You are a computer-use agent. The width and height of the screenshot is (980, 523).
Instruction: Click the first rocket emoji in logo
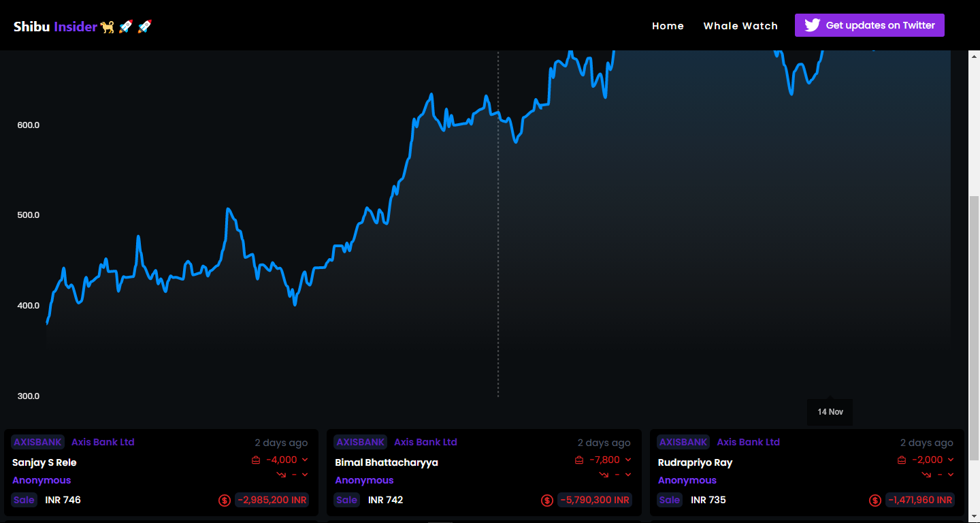coord(126,27)
